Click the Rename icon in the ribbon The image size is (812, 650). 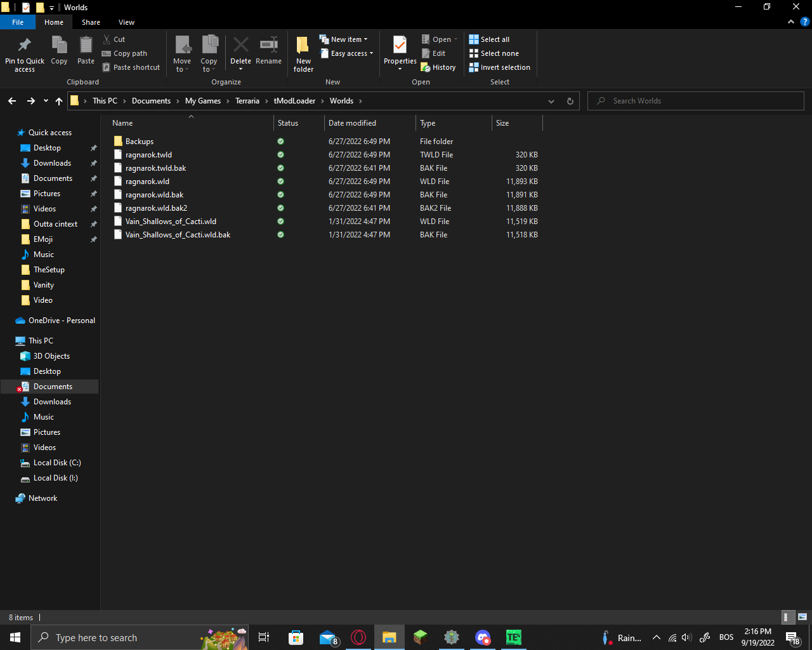click(x=268, y=46)
